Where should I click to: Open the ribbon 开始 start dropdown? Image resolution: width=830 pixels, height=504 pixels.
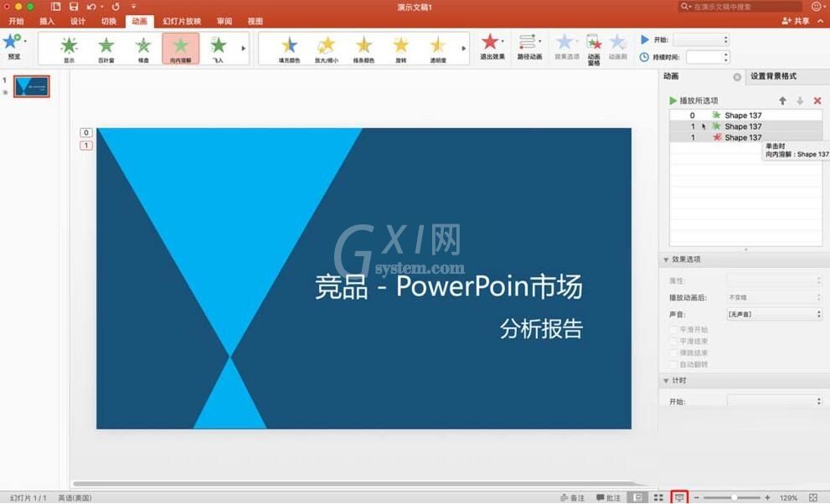[x=701, y=39]
